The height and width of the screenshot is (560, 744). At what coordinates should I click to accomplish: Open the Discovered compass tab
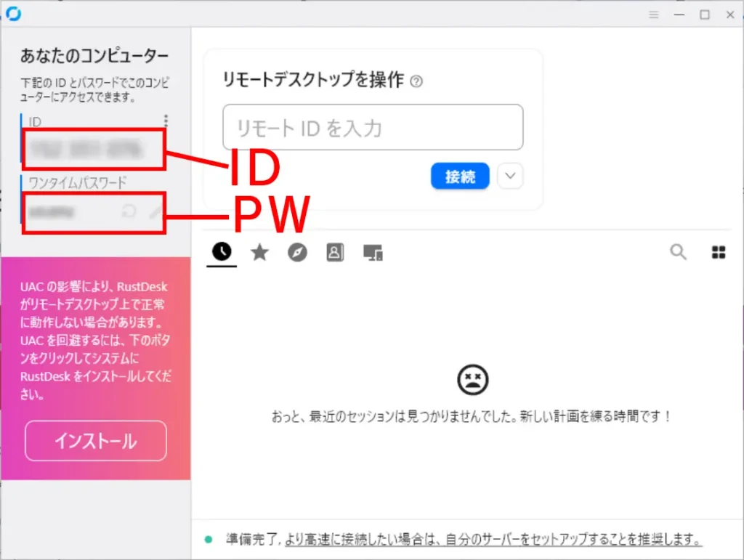pos(297,252)
